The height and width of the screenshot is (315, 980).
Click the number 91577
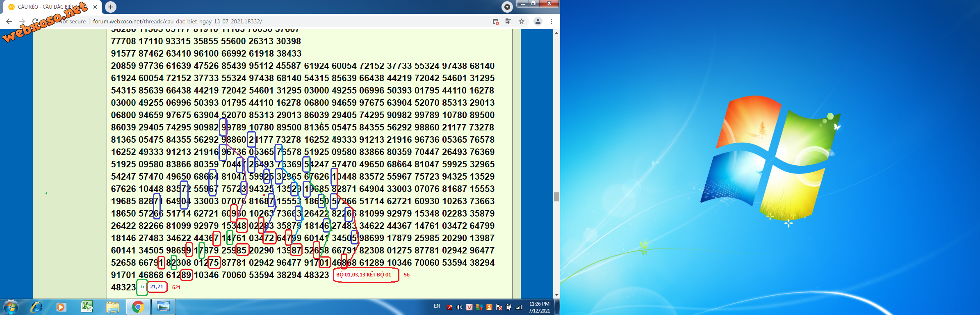[123, 53]
